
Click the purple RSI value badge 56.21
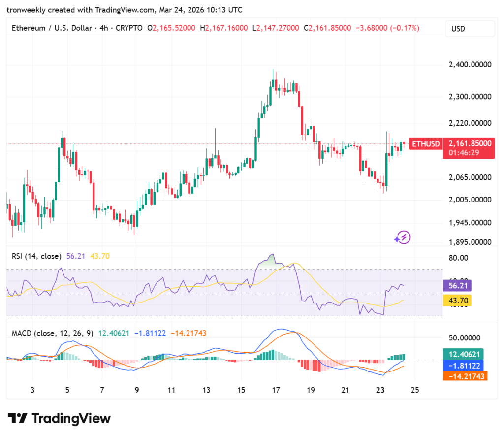[456, 286]
